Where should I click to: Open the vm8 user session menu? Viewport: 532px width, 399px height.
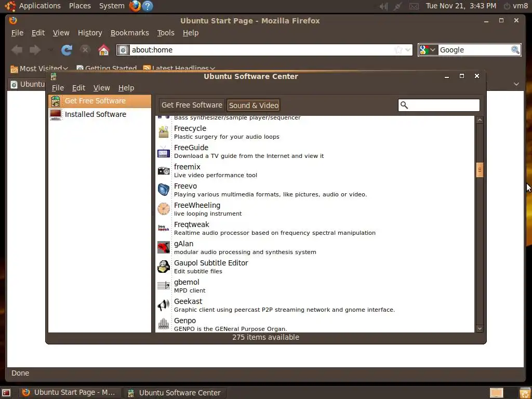pyautogui.click(x=516, y=6)
